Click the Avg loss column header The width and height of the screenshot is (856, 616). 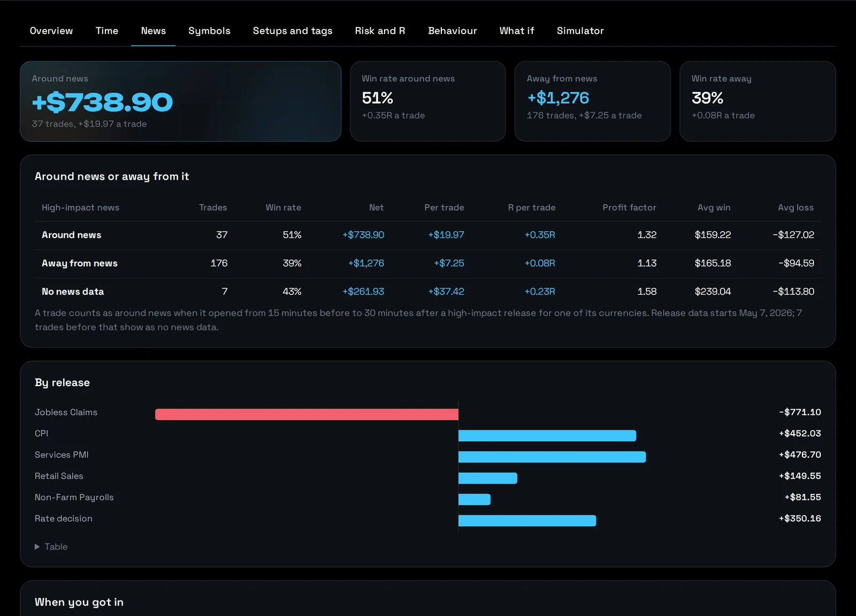(x=796, y=207)
